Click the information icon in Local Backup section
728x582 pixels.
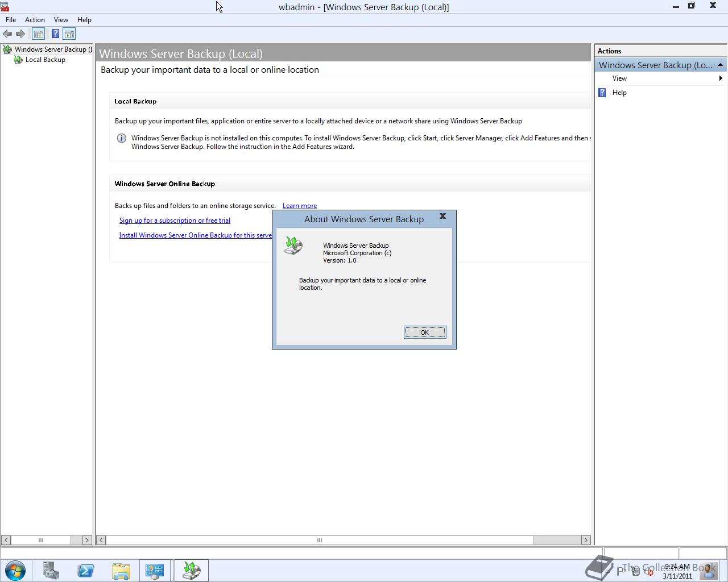121,138
